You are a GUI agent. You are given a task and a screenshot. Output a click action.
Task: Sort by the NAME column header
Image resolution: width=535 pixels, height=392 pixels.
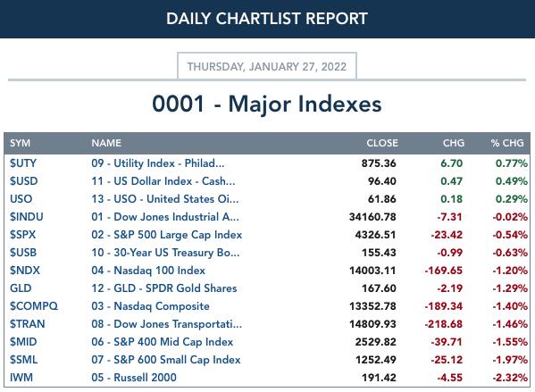[106, 143]
